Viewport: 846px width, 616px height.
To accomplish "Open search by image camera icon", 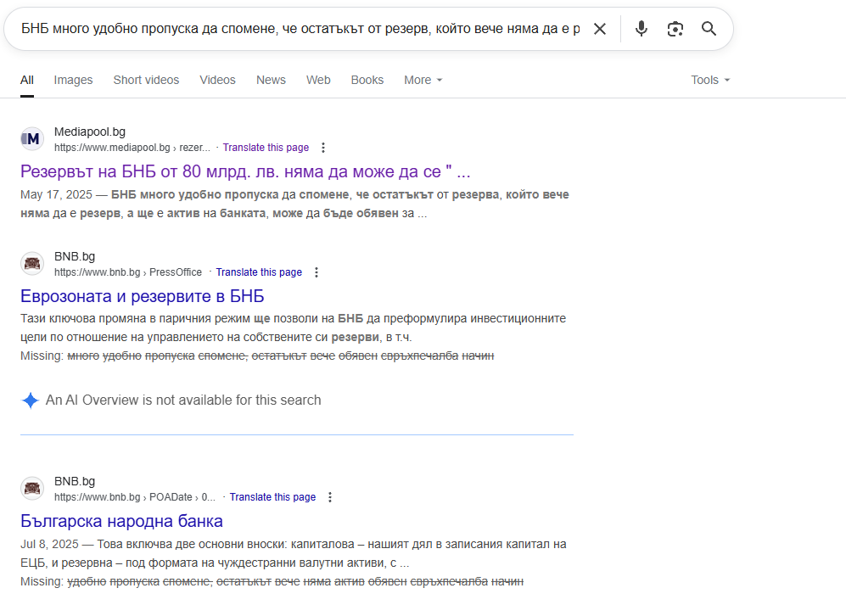I will 675,29.
